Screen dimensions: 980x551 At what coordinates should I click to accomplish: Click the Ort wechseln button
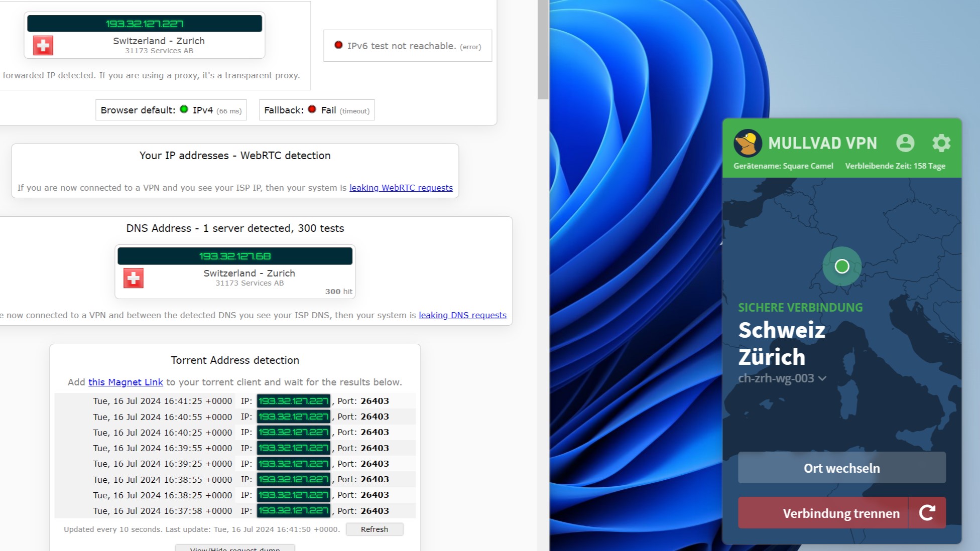tap(842, 468)
